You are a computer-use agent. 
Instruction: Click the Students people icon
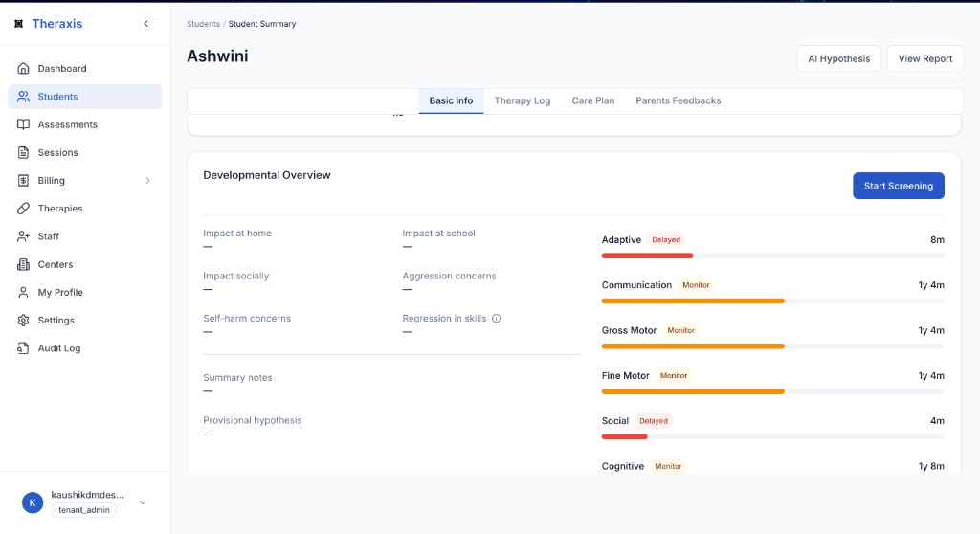click(x=23, y=97)
